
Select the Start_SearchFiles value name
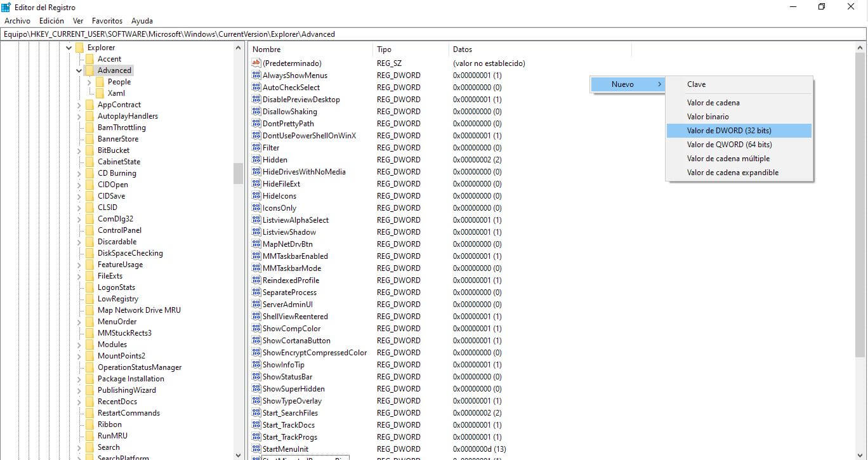290,413
